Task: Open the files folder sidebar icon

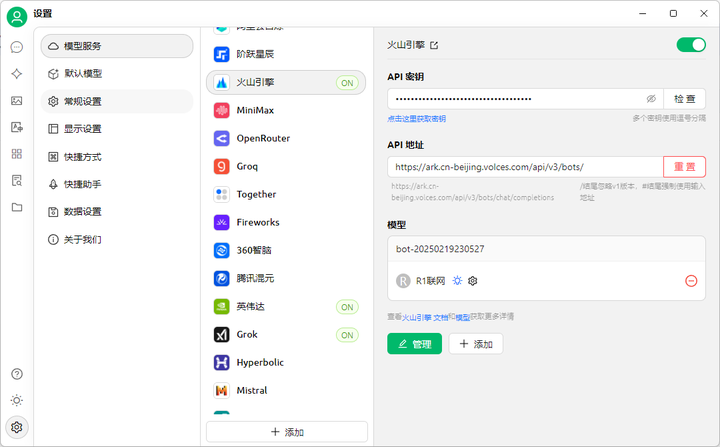Action: 17,207
